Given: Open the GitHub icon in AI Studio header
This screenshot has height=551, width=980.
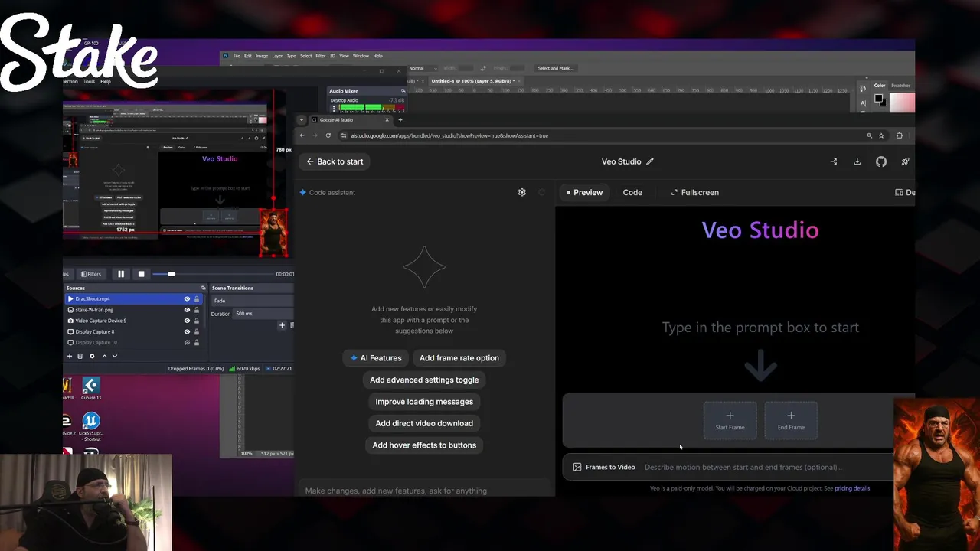Looking at the screenshot, I should click(x=881, y=161).
